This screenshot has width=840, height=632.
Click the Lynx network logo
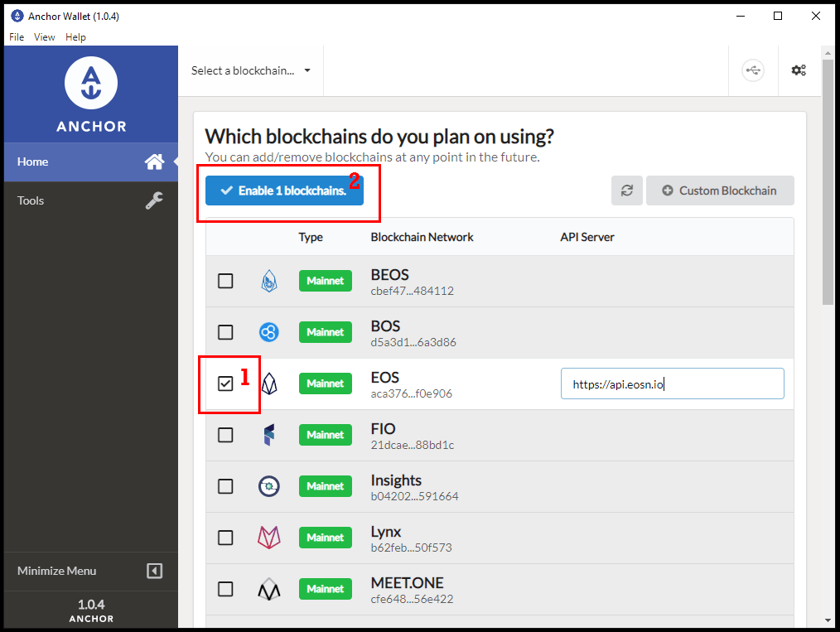coord(269,538)
